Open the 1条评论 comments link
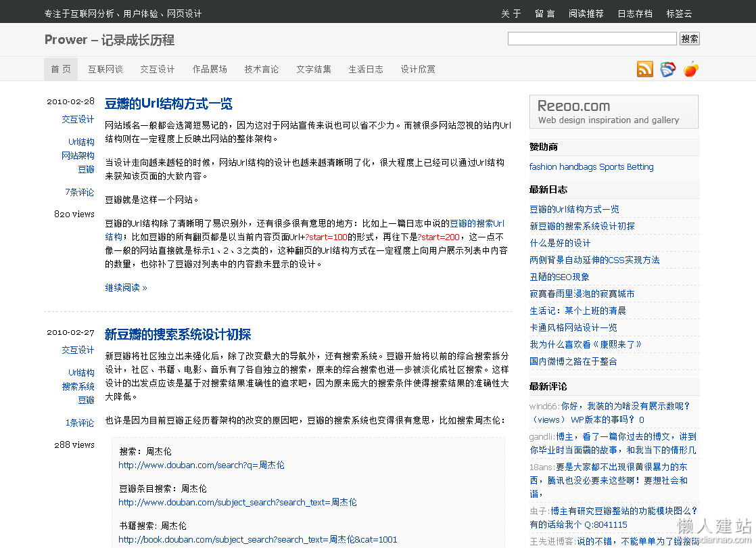The width and height of the screenshot is (756, 548). click(80, 423)
